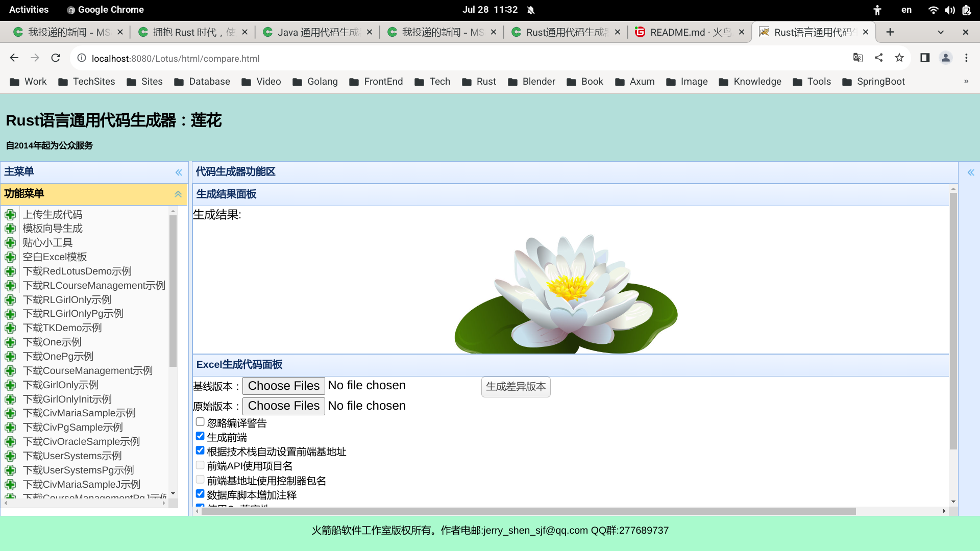Collapse the right panel with the chevron
This screenshot has width=980, height=551.
pos(972,172)
